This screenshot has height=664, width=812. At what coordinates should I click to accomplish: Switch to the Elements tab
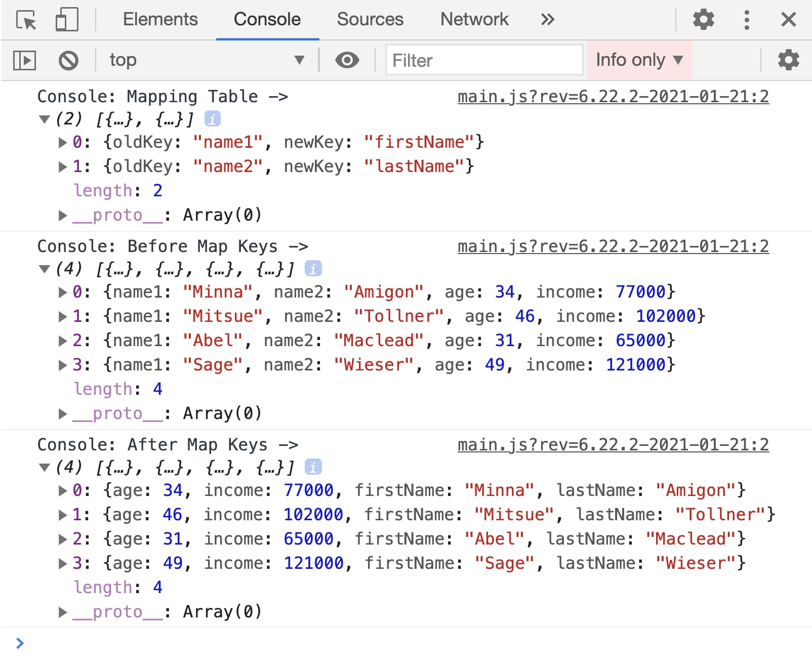(160, 20)
